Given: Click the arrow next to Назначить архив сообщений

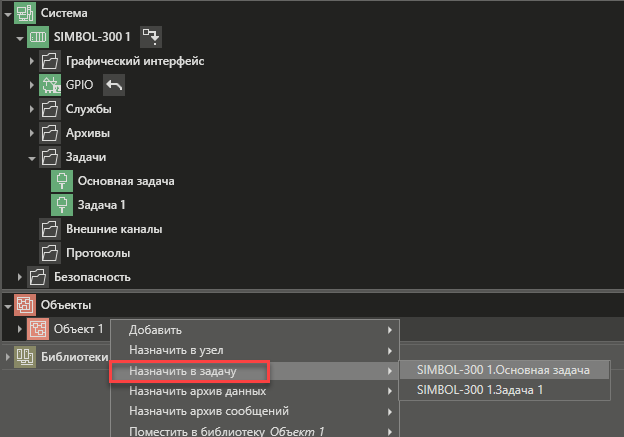Looking at the screenshot, I should click(390, 412).
